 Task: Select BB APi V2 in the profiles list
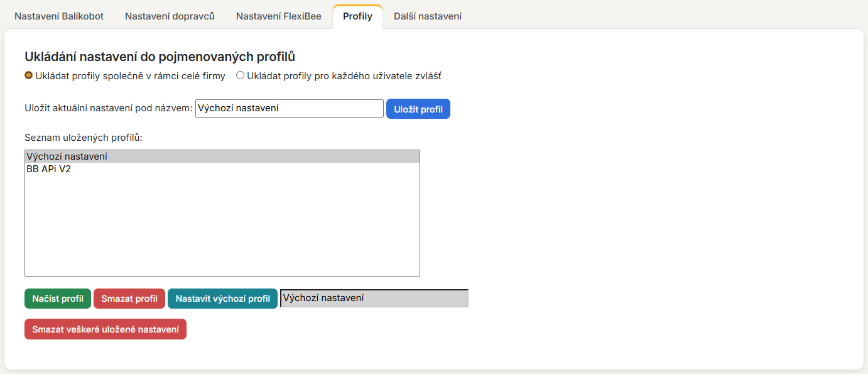(222, 168)
